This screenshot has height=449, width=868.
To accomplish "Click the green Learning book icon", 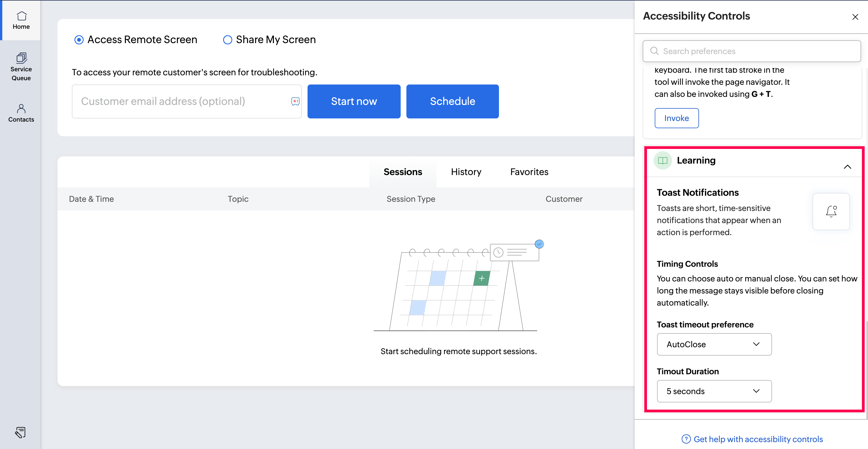I will [x=662, y=160].
